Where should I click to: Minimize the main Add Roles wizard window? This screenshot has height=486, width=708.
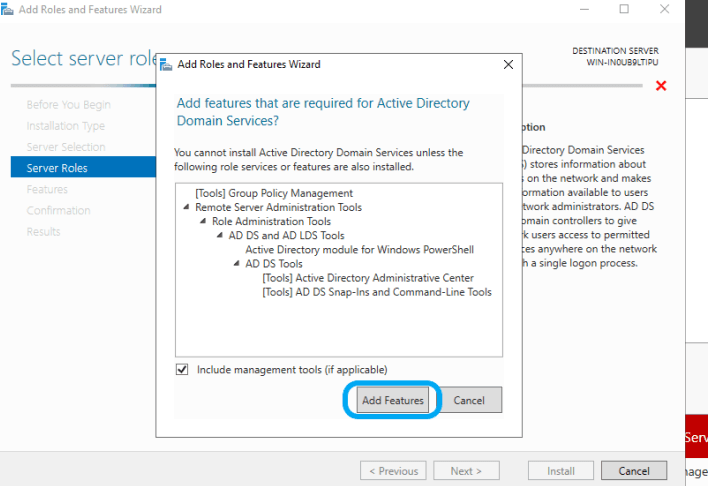[584, 9]
